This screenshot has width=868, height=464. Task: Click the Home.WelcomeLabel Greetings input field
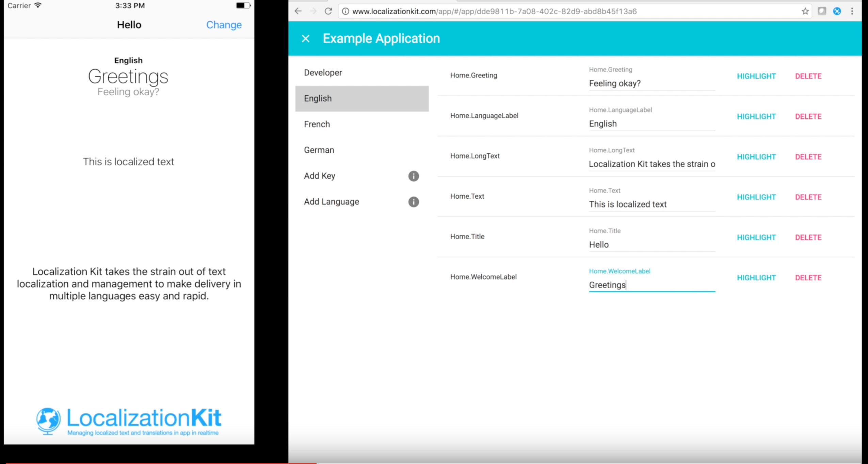click(652, 285)
